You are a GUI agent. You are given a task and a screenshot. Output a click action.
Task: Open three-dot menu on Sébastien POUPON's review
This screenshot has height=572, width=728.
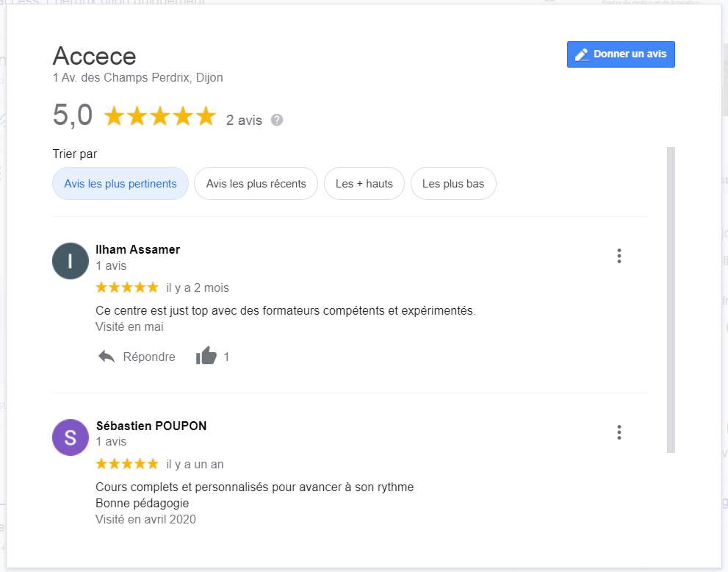click(619, 432)
